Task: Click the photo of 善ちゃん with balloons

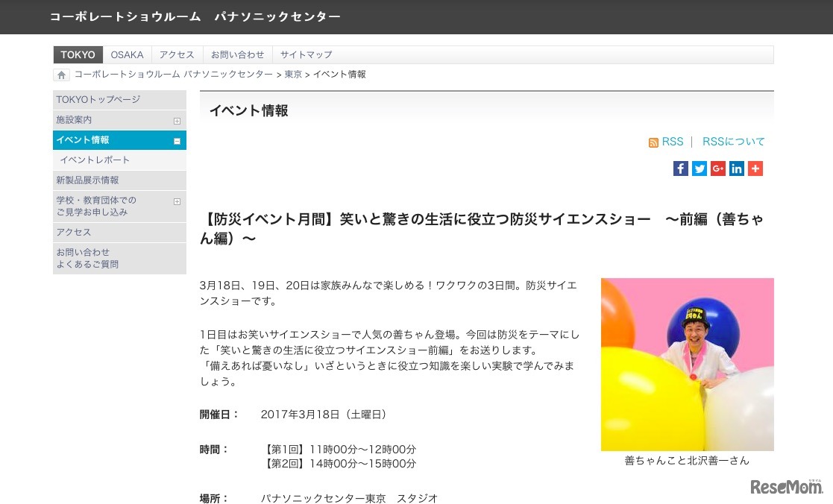Action: click(687, 364)
